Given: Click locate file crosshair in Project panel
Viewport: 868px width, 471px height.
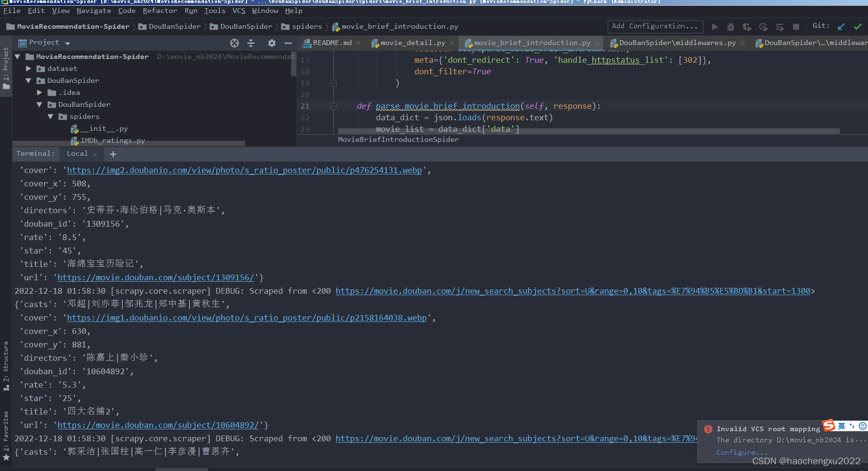Looking at the screenshot, I should [x=235, y=43].
